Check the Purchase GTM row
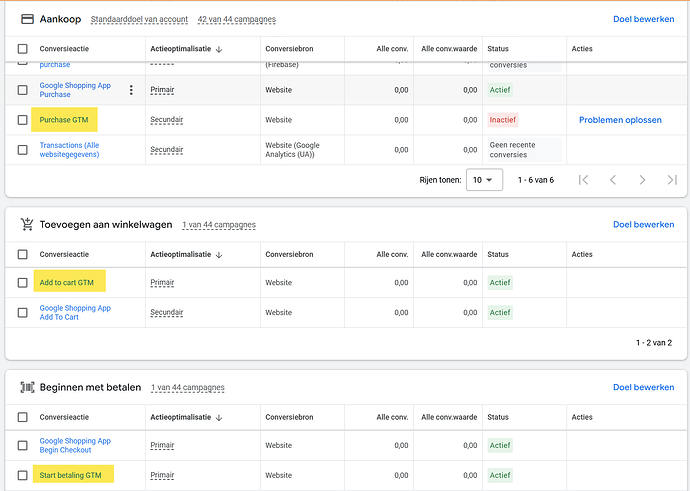Image resolution: width=690 pixels, height=491 pixels. point(22,120)
